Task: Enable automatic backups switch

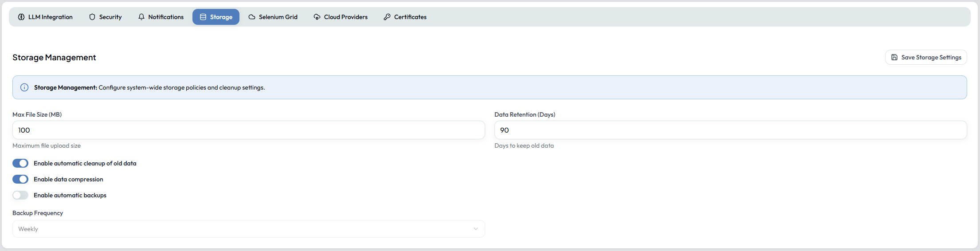Action: coord(20,195)
